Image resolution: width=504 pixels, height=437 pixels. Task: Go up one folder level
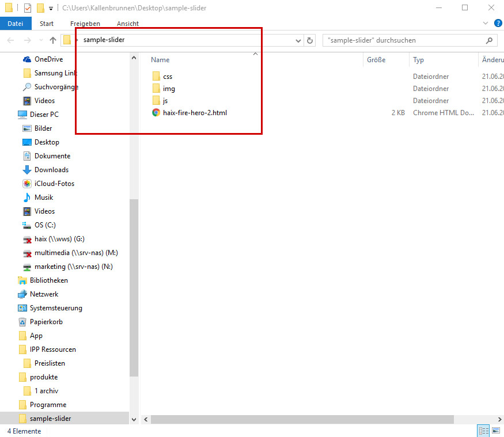(53, 40)
